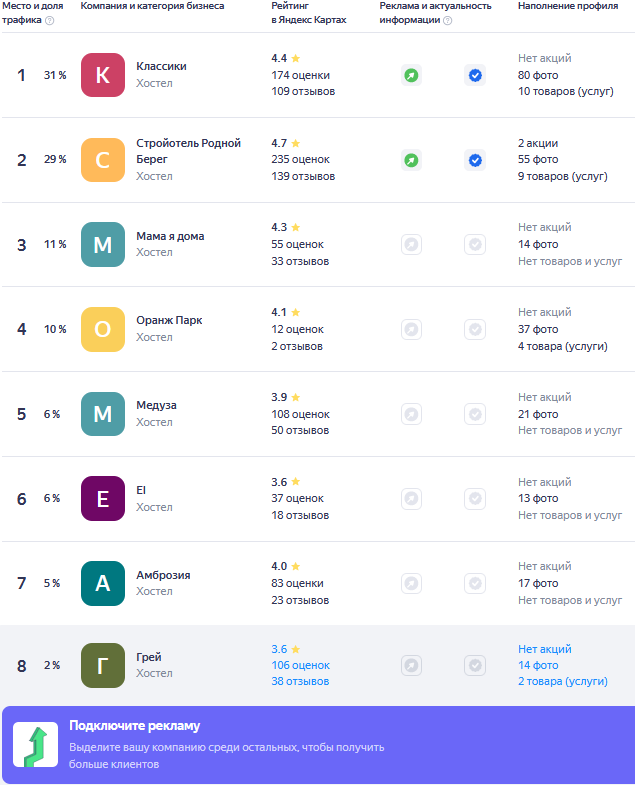Viewport: 635px width, 785px height.
Task: Click the help icon beside информации header
Action: 448,21
